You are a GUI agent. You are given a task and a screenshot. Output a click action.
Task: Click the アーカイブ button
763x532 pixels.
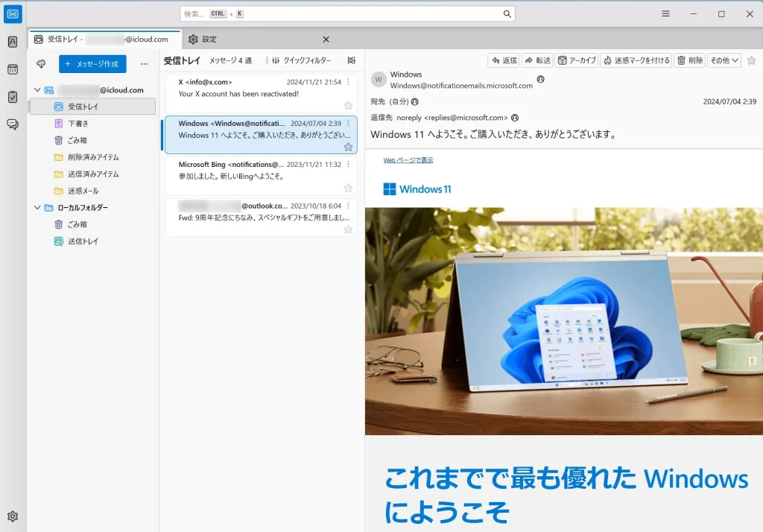click(577, 60)
